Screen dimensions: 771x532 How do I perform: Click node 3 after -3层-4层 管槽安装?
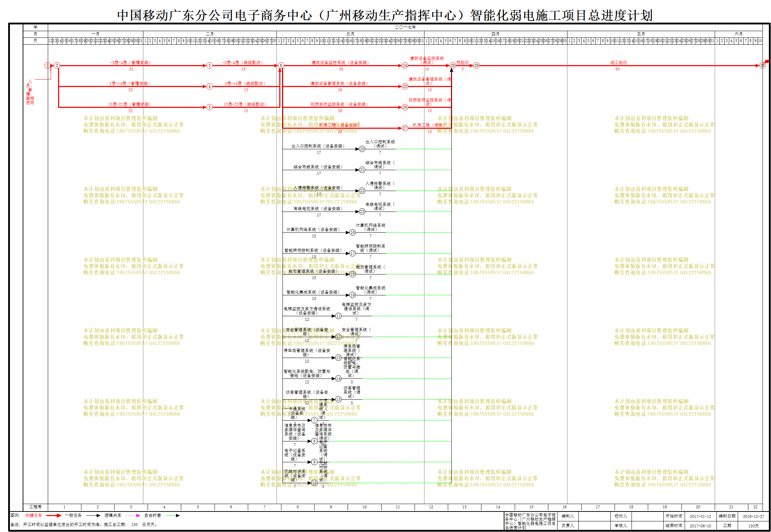pos(210,65)
